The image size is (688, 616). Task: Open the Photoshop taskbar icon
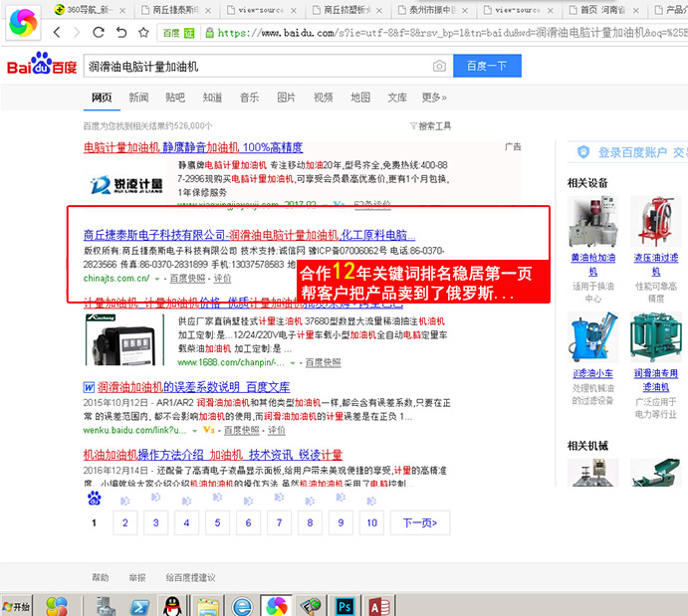click(344, 607)
